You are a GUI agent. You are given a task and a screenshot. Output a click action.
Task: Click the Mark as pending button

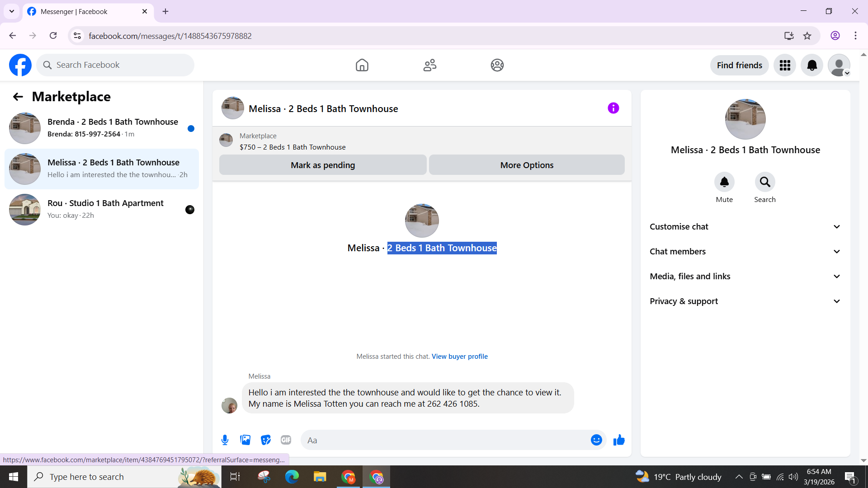[x=323, y=165]
